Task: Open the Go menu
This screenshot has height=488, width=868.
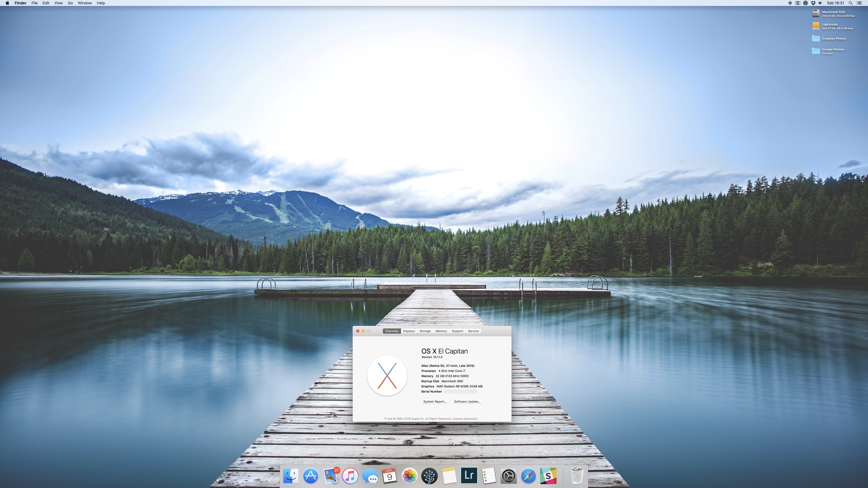Action: 70,3
